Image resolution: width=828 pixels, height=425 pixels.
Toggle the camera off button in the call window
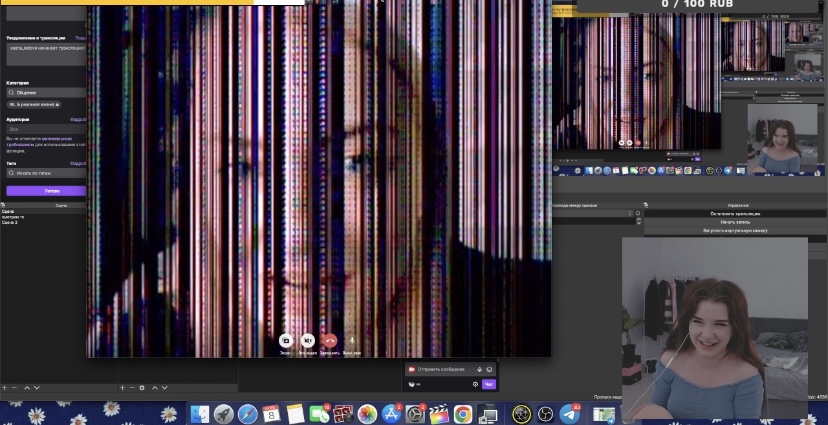(307, 341)
